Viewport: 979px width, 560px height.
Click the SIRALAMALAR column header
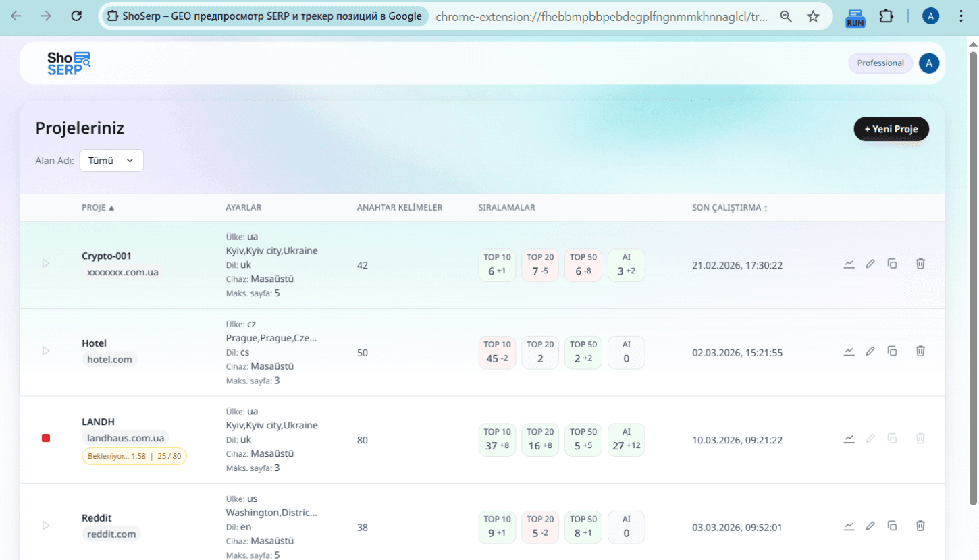point(506,208)
